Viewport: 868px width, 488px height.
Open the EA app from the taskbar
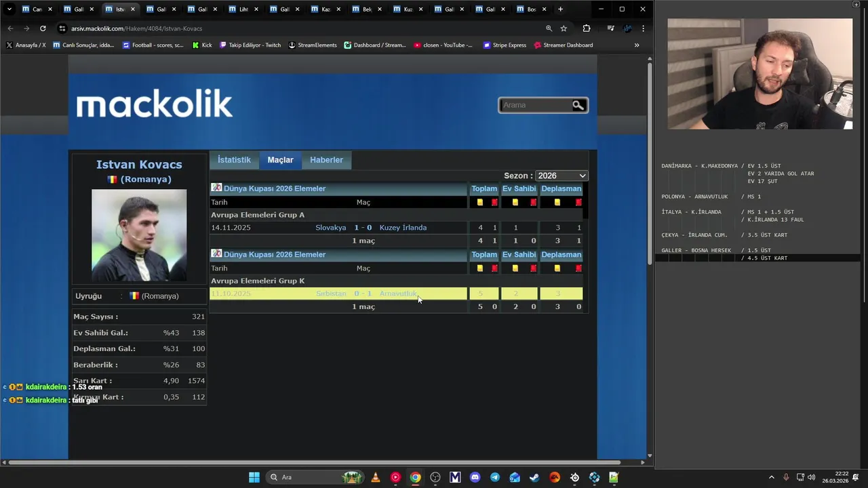point(555,477)
